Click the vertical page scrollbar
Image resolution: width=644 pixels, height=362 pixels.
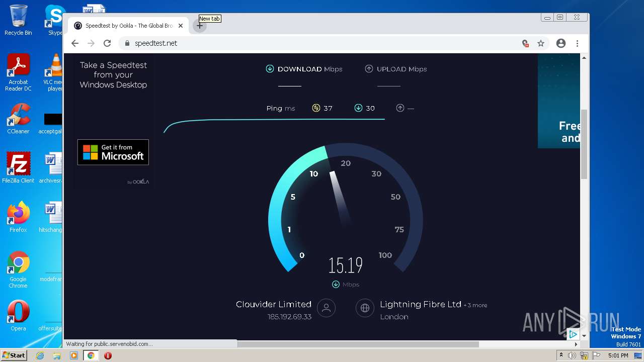584,144
